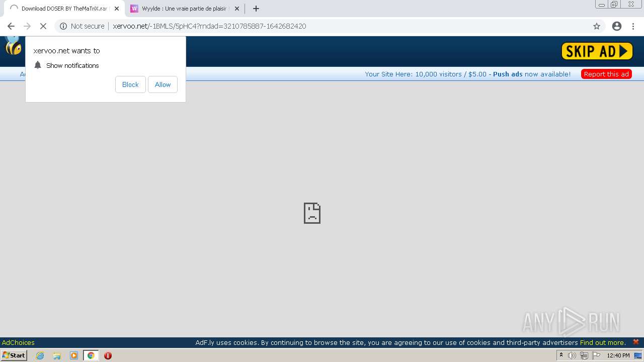644x362 pixels.
Task: Select the Chrome taskbar icon
Action: point(91,355)
